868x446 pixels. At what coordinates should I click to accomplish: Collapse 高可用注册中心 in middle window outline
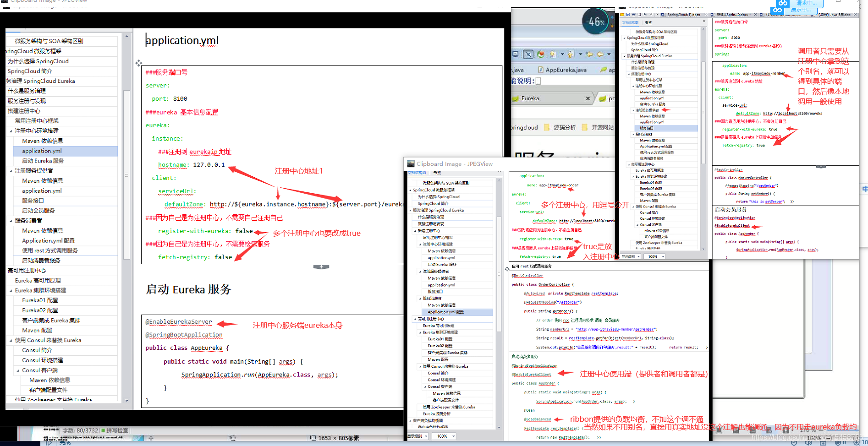point(415,319)
